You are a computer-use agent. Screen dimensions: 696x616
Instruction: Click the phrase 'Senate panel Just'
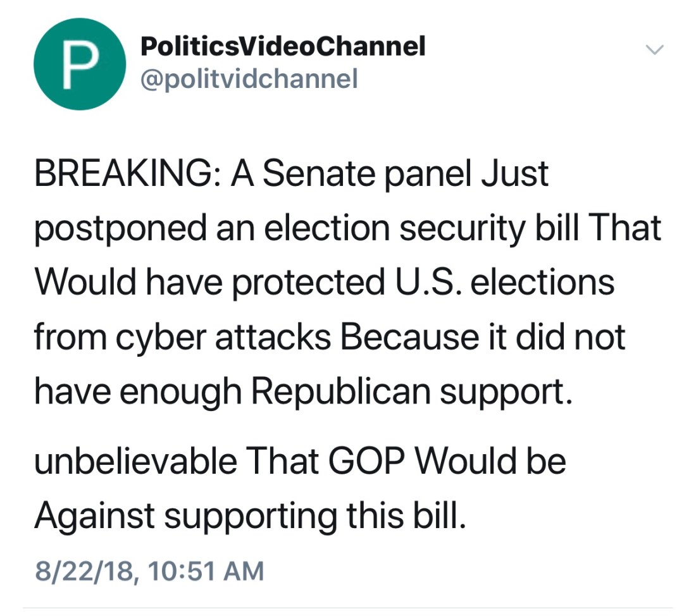pyautogui.click(x=405, y=174)
